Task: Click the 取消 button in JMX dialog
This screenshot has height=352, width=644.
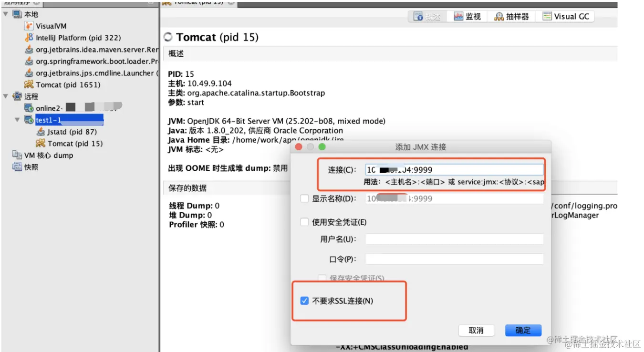Action: (x=476, y=330)
